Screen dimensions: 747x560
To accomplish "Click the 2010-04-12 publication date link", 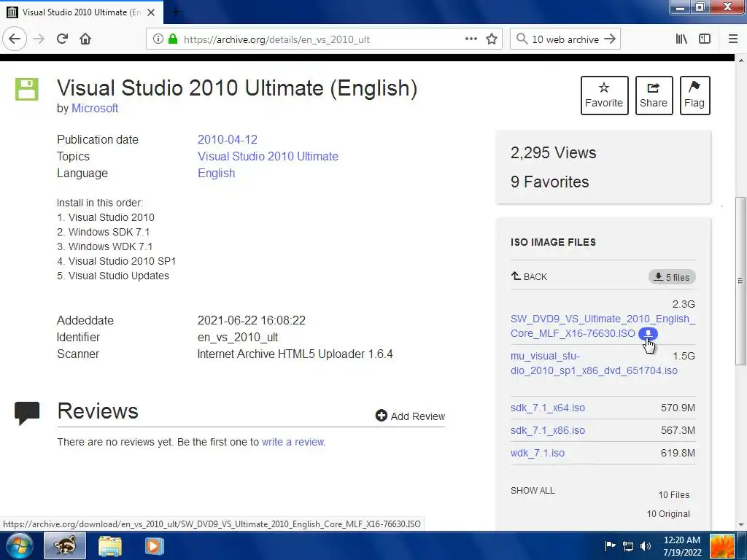I will (228, 139).
